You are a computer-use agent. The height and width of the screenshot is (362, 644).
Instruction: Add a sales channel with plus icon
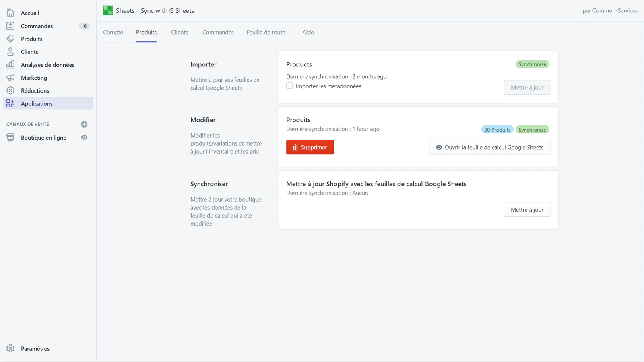coord(84,124)
